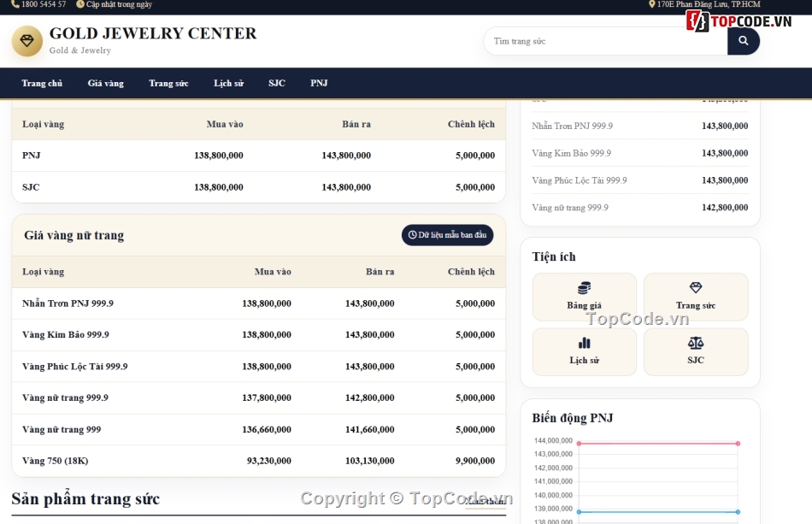Click the search magnifier button

[x=743, y=41]
